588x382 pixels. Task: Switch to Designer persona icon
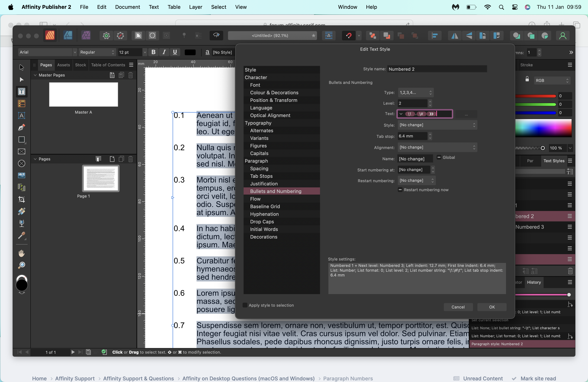click(68, 36)
